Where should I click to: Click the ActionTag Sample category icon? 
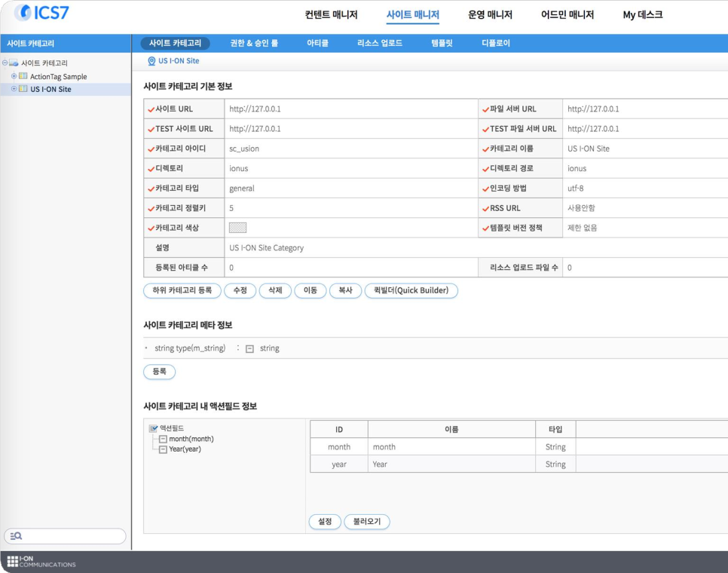coord(23,77)
